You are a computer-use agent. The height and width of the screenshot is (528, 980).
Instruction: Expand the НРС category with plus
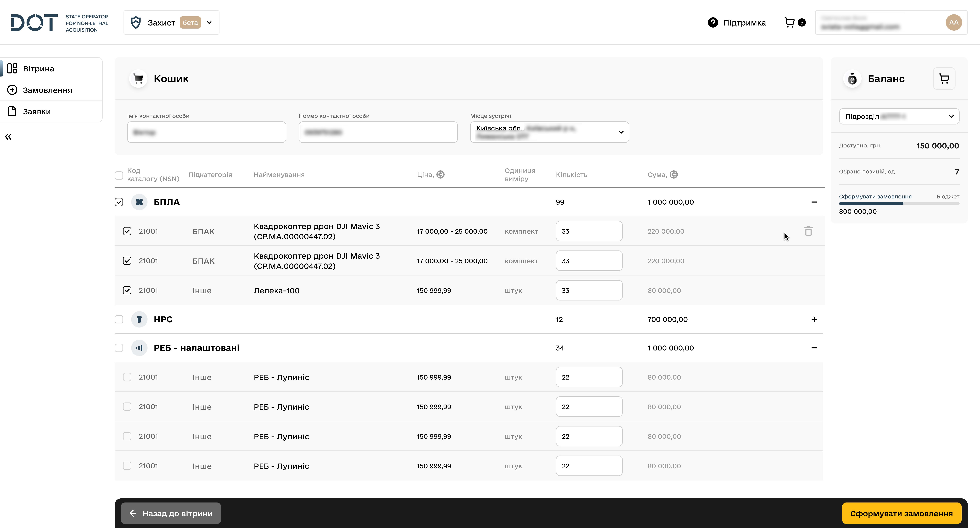tap(814, 319)
